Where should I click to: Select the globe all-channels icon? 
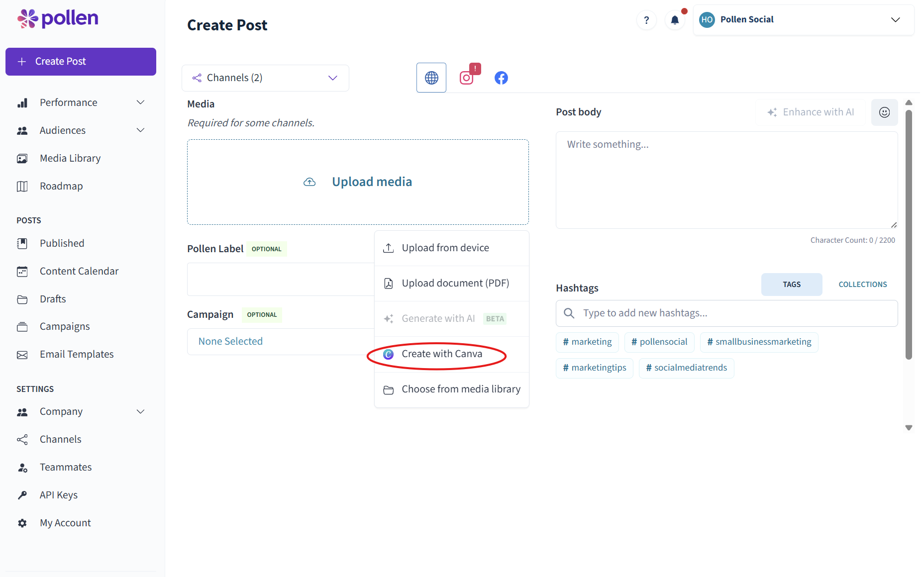[x=431, y=78]
